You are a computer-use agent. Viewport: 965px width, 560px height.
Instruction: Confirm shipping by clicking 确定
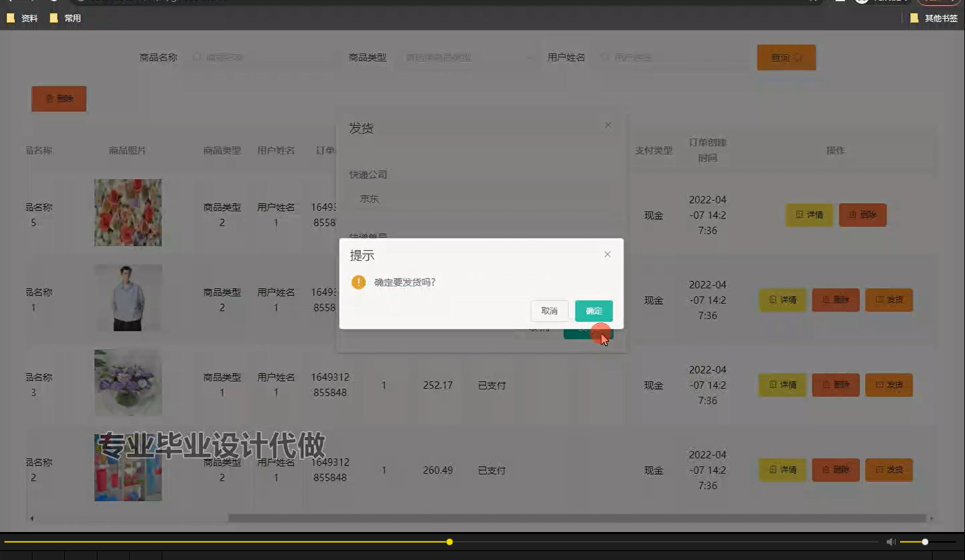pyautogui.click(x=593, y=311)
